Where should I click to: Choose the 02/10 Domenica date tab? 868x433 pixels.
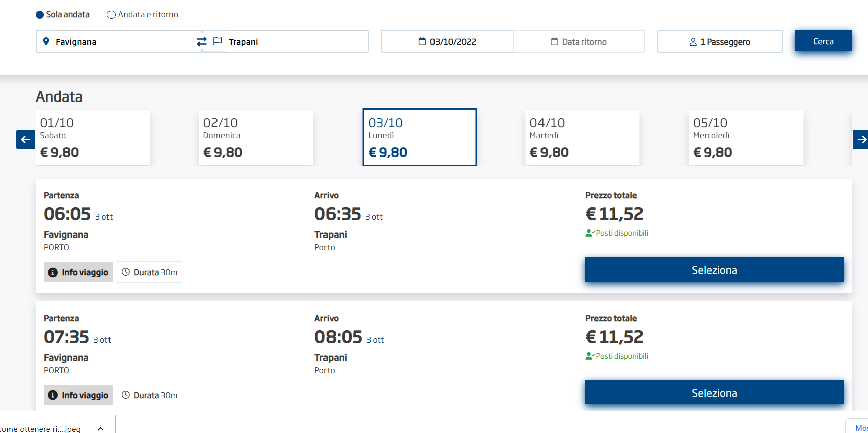pos(256,137)
